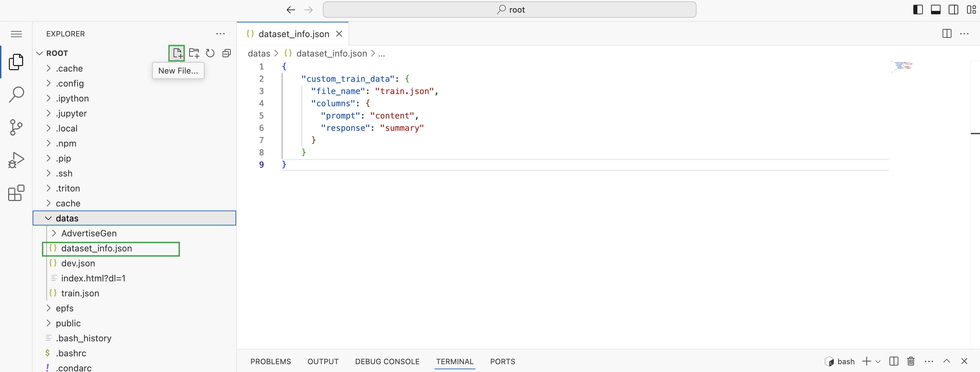Image resolution: width=980 pixels, height=372 pixels.
Task: Maximize the panel size with chevron
Action: click(947, 361)
